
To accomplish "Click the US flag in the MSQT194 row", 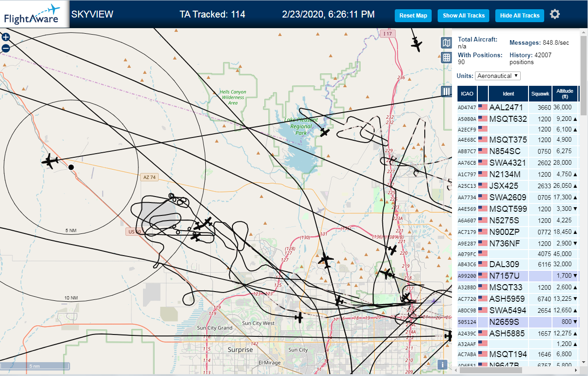I will click(x=483, y=354).
